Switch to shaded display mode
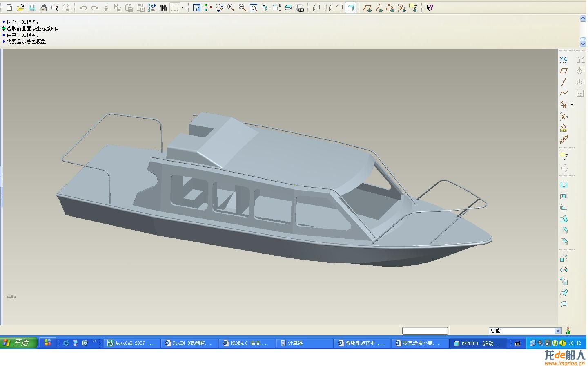 point(350,7)
